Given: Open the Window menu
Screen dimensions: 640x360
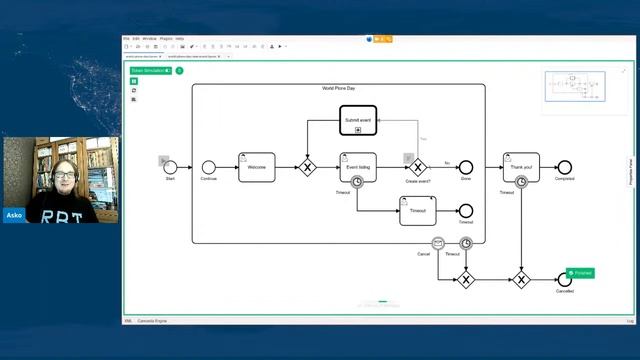Looking at the screenshot, I should pyautogui.click(x=150, y=39).
